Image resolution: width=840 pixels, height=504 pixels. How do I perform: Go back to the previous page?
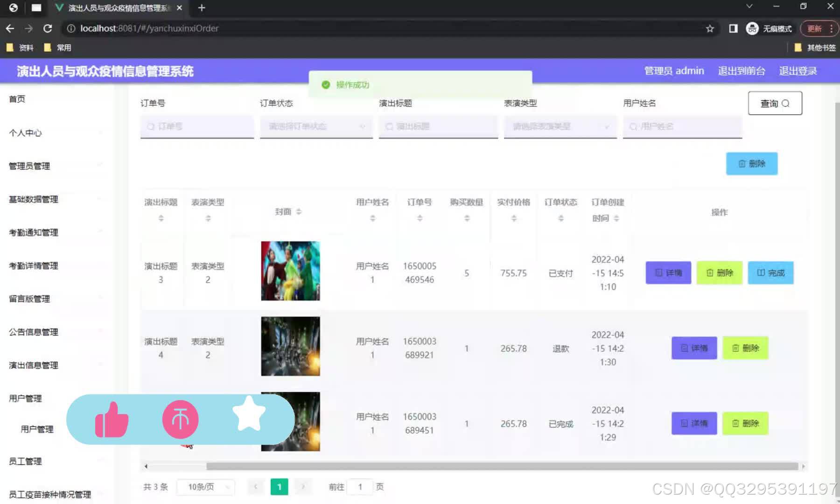click(10, 28)
